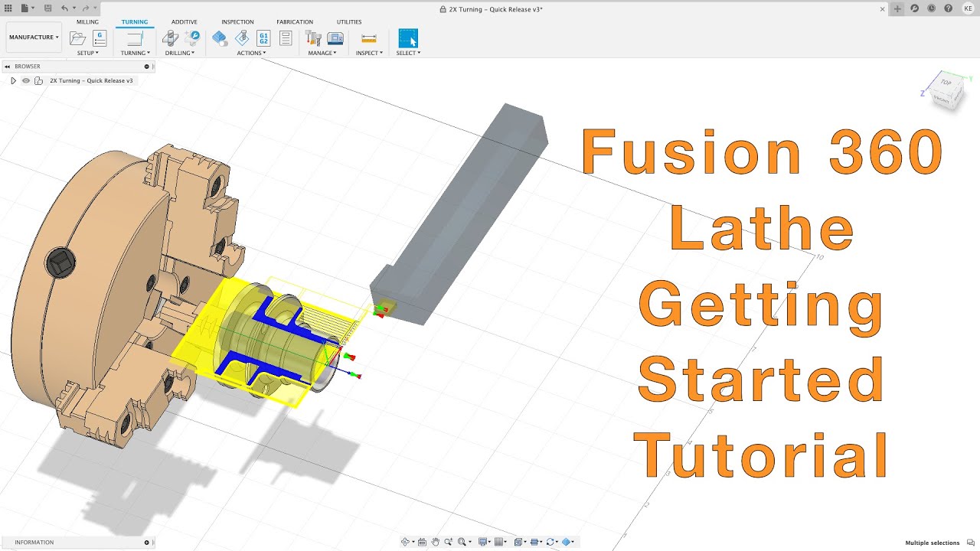The width and height of the screenshot is (980, 551).
Task: Switch to the ADDITIVE tab
Action: [185, 22]
